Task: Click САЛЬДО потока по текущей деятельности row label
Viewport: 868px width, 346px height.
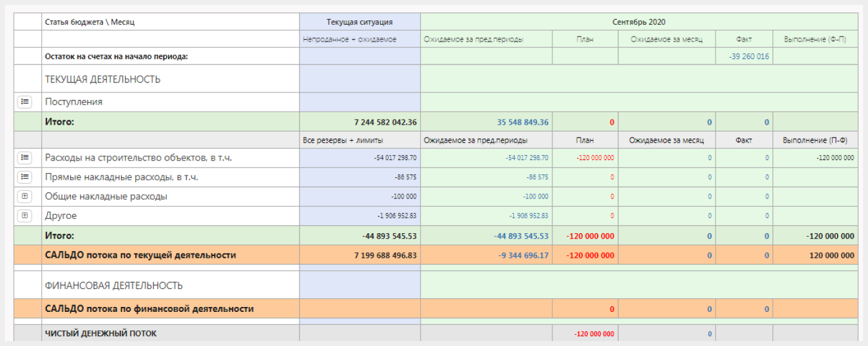Action: click(140, 255)
